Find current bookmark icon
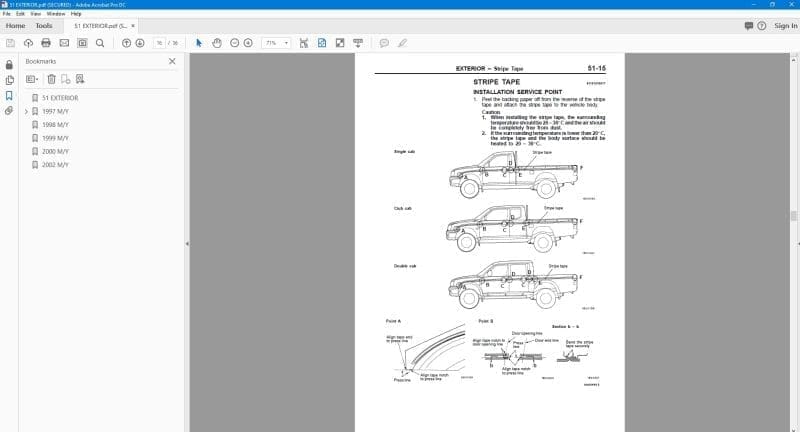800x432 pixels. (80, 79)
